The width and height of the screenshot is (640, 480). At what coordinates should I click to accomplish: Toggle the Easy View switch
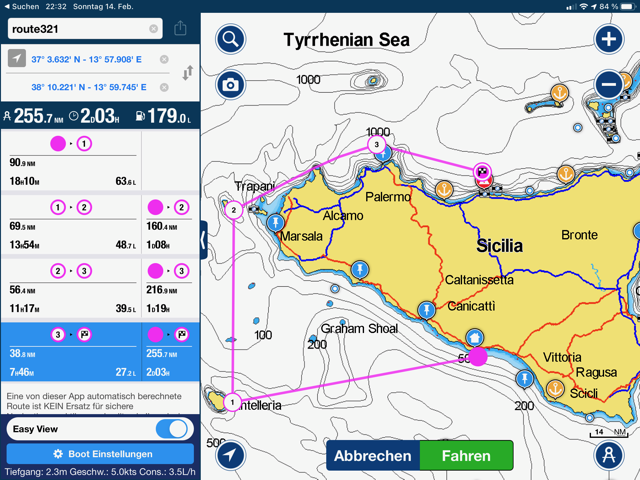(174, 429)
